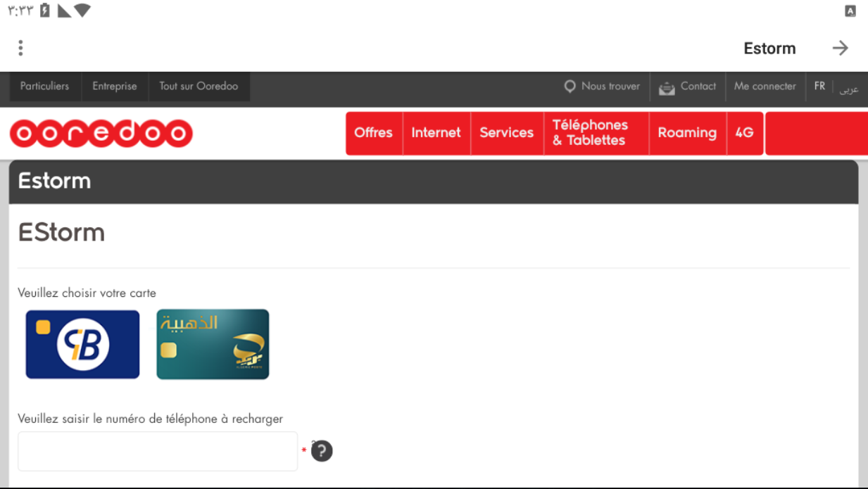This screenshot has width=868, height=489.
Task: Click the phone number help question mark
Action: [x=322, y=451]
